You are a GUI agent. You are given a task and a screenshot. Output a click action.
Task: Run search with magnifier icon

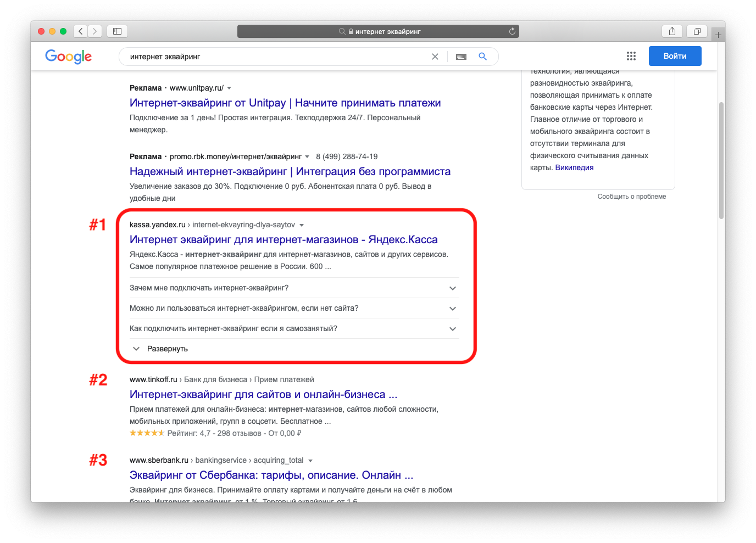(x=483, y=57)
